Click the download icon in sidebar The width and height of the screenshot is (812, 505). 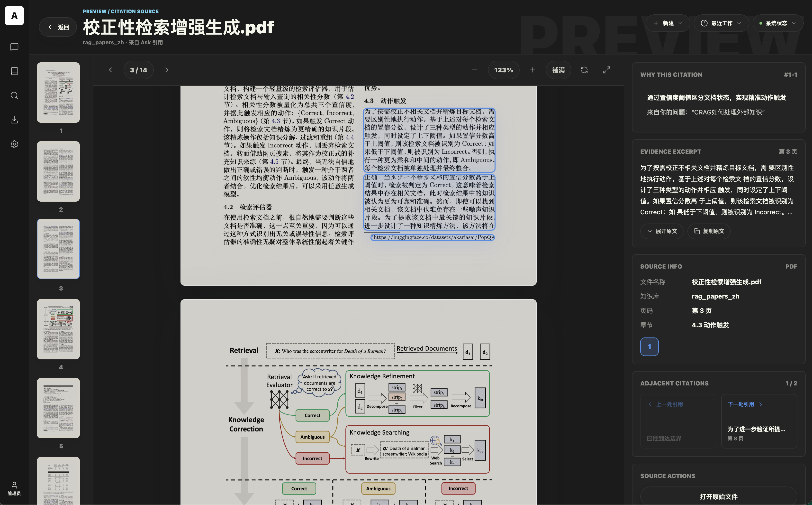pos(14,120)
